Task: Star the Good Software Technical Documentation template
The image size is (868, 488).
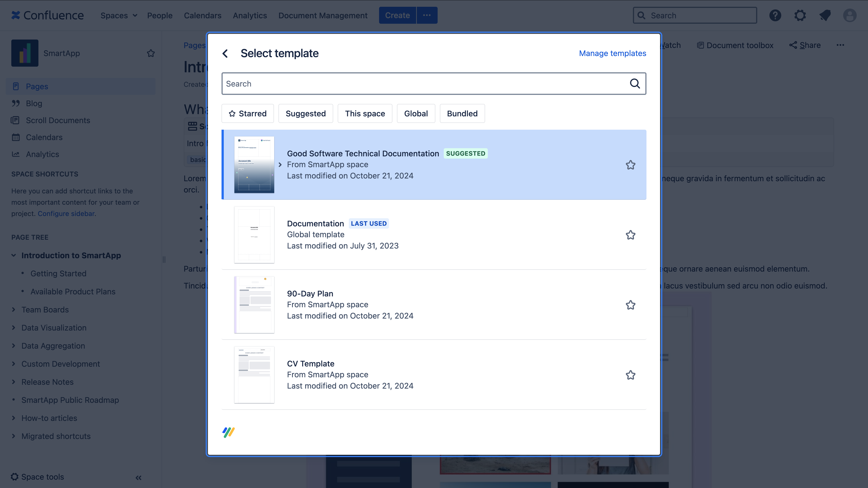Action: click(x=630, y=165)
